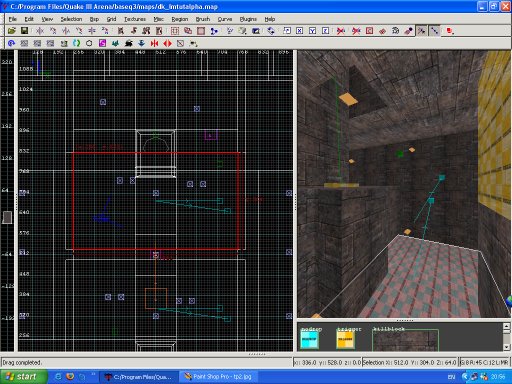The image size is (512, 384).
Task: Click the purple box entity in 2D view
Action: click(x=211, y=135)
